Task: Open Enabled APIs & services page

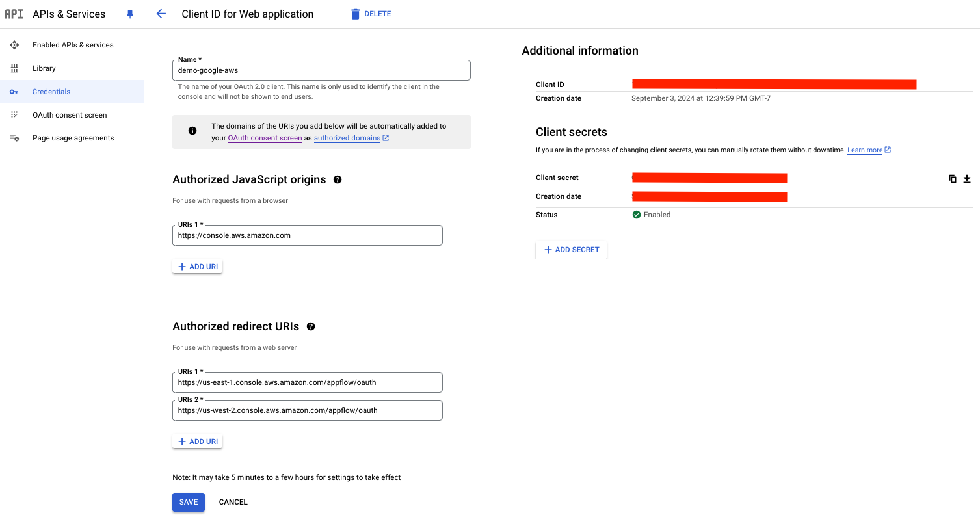Action: click(72, 45)
